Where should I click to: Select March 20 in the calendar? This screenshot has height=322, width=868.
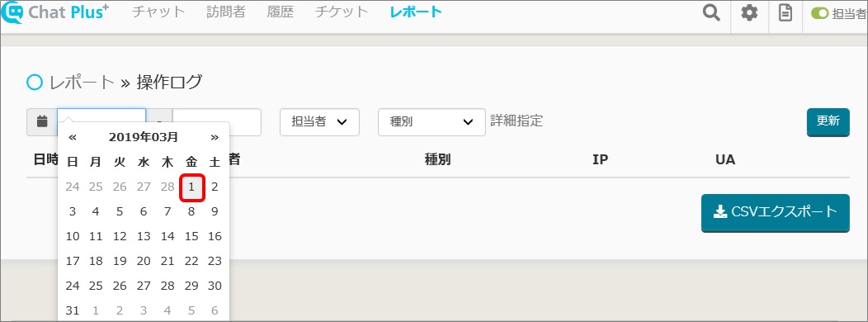(144, 261)
